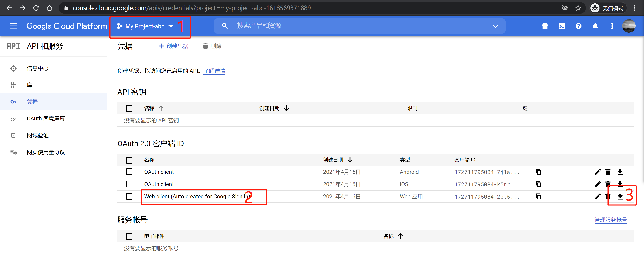Viewport: 644px width, 264px height.
Task: Edit the iOS OAuth client
Action: point(597,184)
